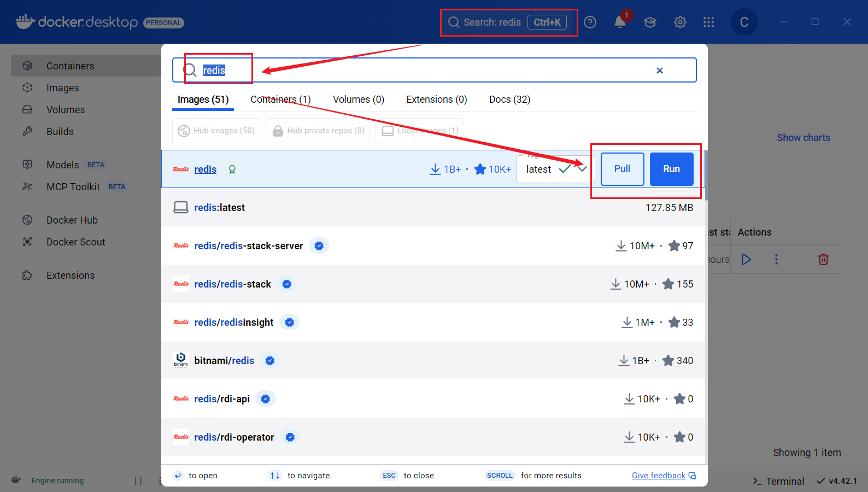The width and height of the screenshot is (868, 492).
Task: Click the search results scrollbar
Action: click(x=706, y=175)
